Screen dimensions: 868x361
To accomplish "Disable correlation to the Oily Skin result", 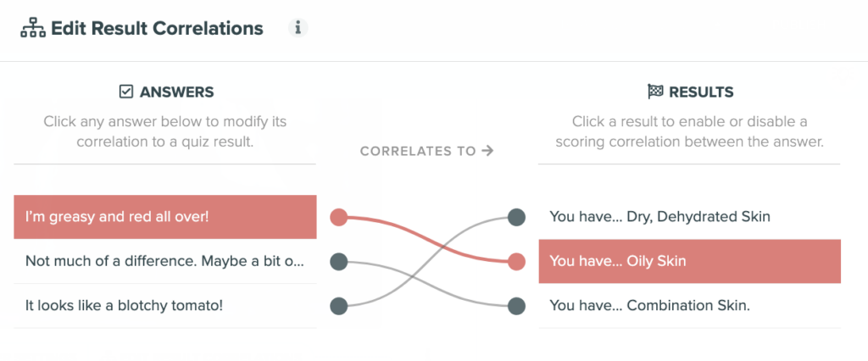I will (690, 261).
